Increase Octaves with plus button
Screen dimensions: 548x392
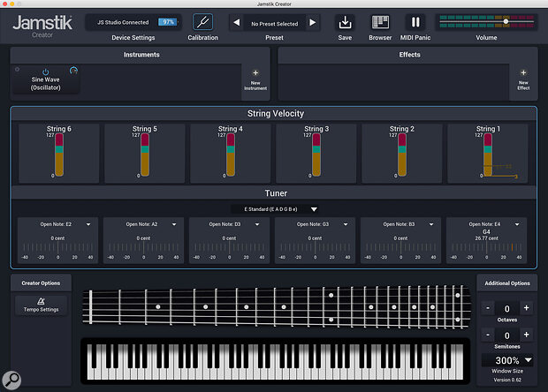[526, 308]
